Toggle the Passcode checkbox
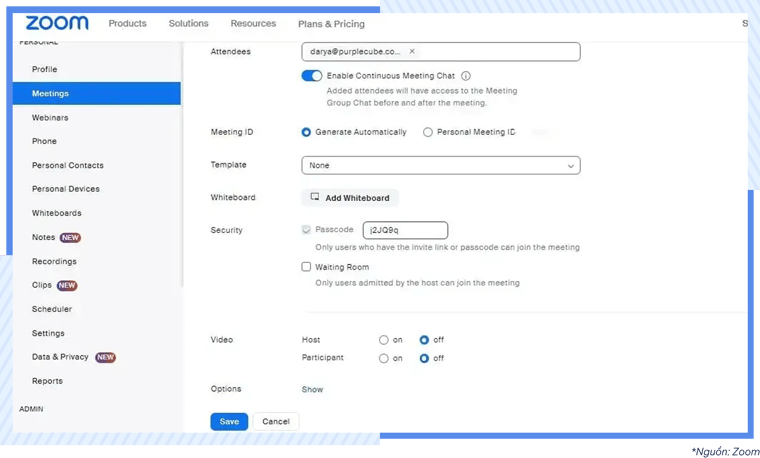The image size is (760, 458). coord(306,230)
